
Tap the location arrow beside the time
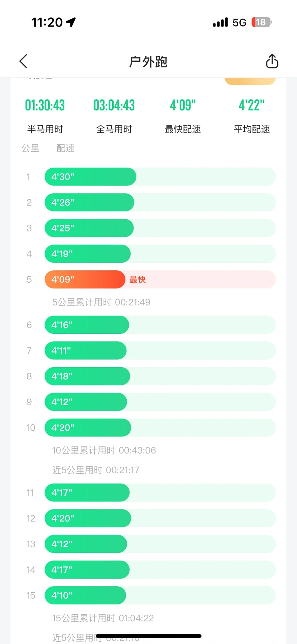click(x=71, y=22)
